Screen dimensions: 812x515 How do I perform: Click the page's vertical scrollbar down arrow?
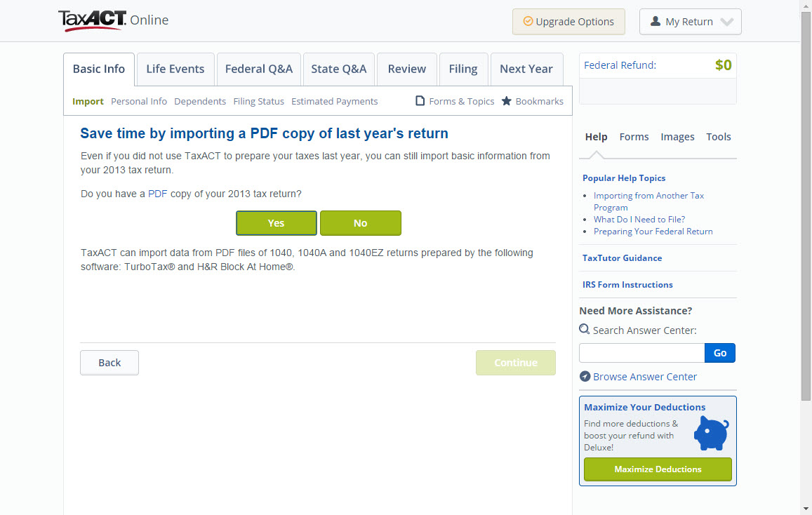click(806, 509)
